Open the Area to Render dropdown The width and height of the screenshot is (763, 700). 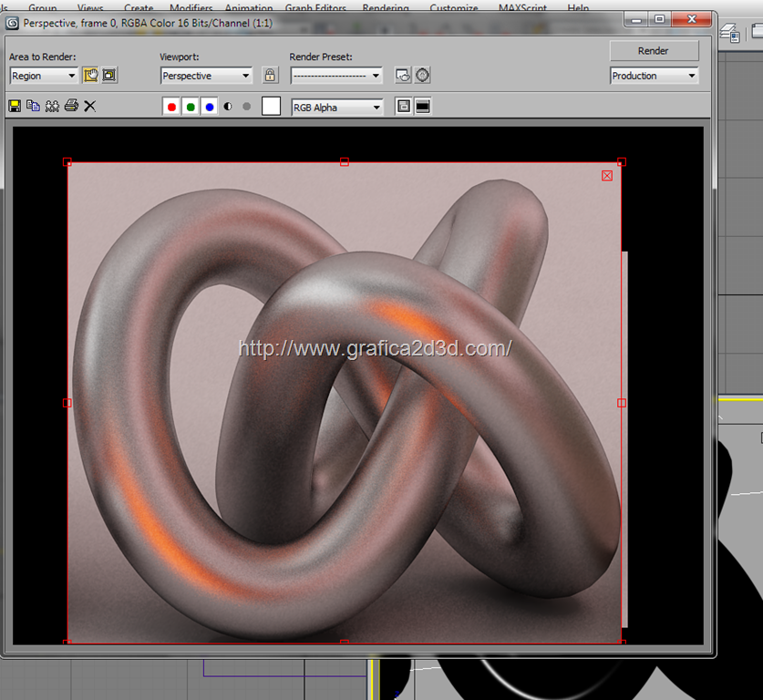(44, 76)
